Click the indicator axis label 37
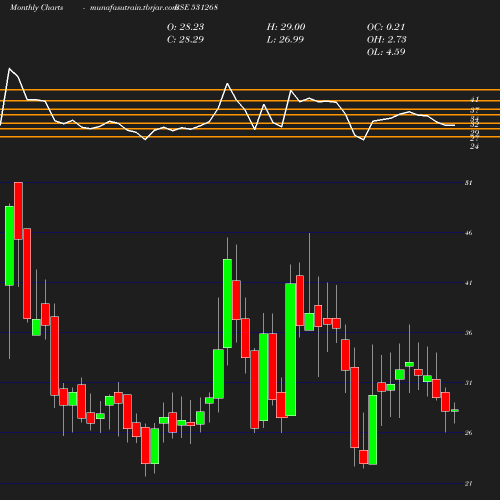The image size is (500, 500). (x=474, y=110)
